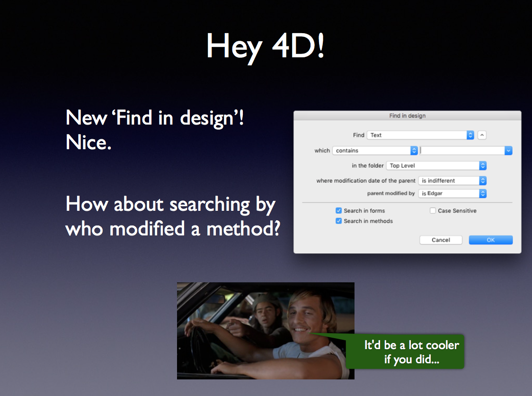Open the Find type dropdown showing Text
The image size is (532, 396).
pyautogui.click(x=420, y=135)
